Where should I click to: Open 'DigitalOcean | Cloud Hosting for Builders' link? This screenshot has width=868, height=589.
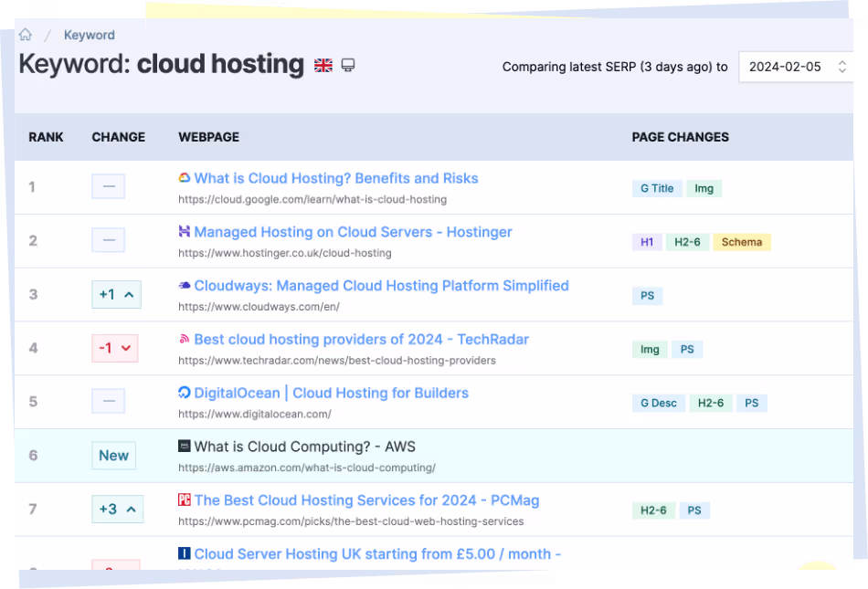coord(332,393)
